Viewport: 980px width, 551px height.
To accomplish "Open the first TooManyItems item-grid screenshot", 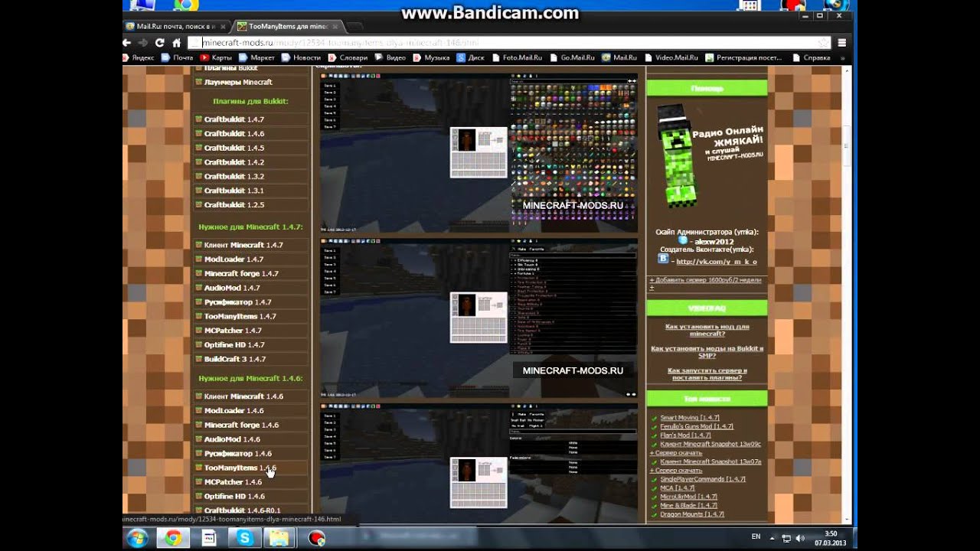I will click(x=479, y=152).
